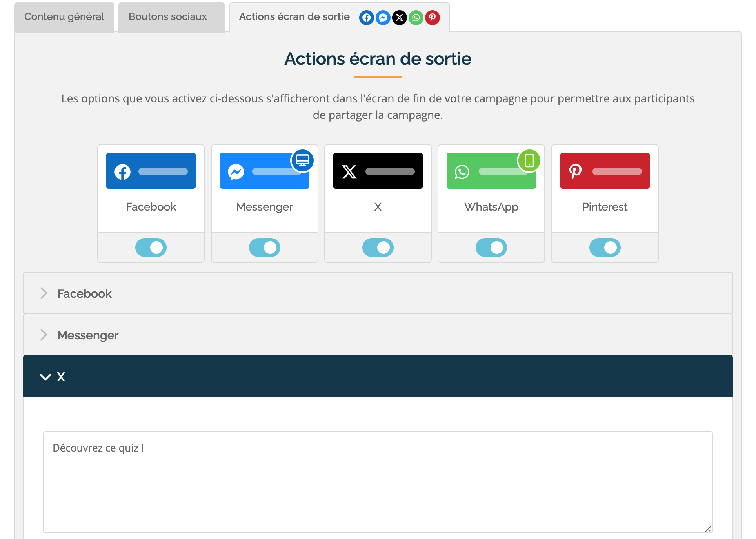
Task: Click the Messenger logo inside the Messenger card
Action: click(236, 171)
